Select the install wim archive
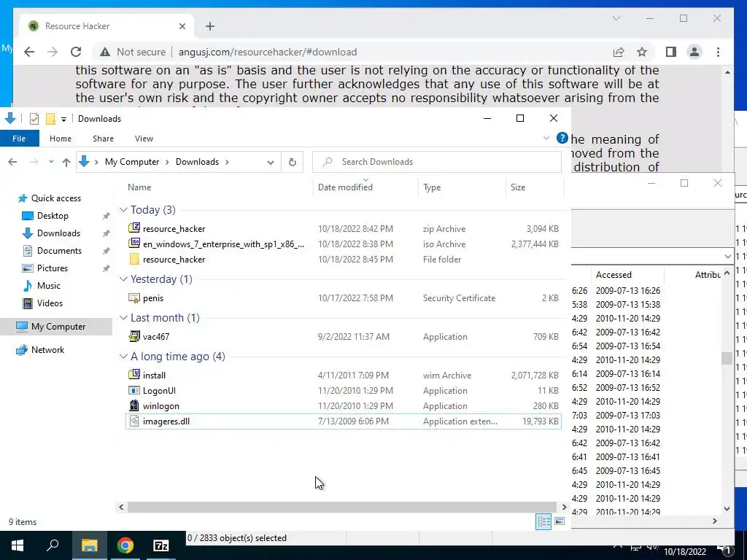The height and width of the screenshot is (560, 747). [343, 376]
